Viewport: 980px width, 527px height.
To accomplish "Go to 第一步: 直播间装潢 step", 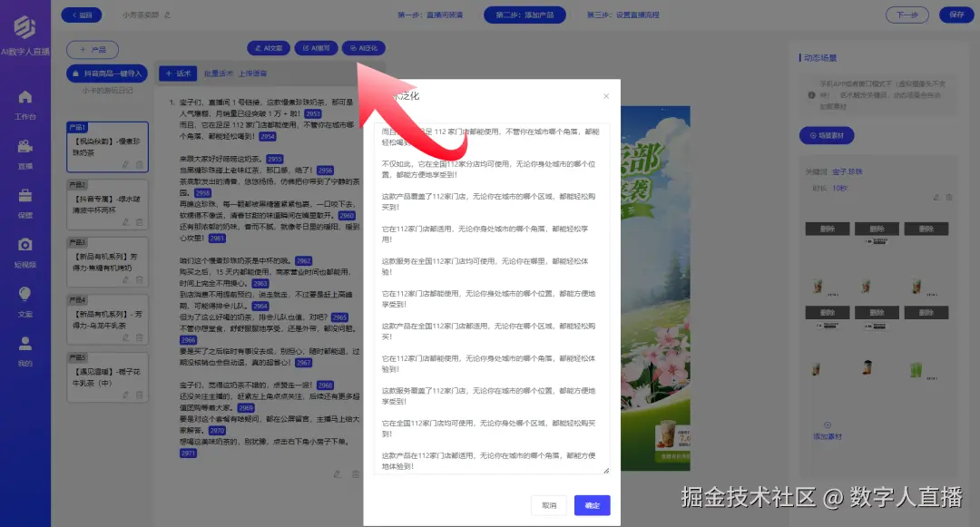I will pos(430,15).
